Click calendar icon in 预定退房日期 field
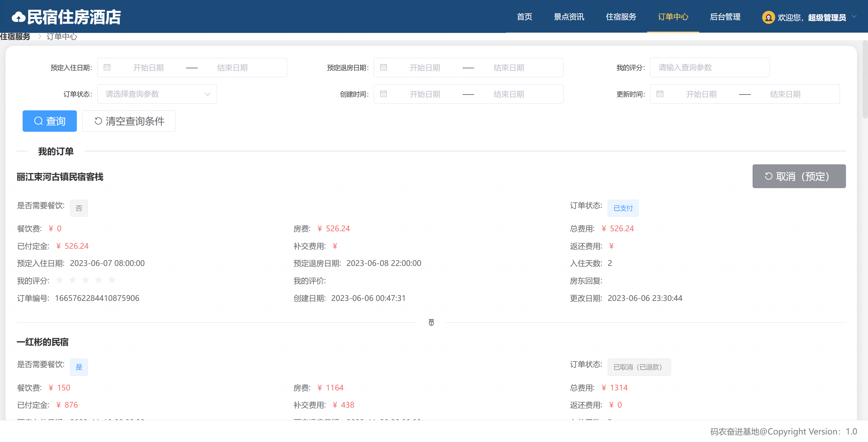 coord(383,68)
